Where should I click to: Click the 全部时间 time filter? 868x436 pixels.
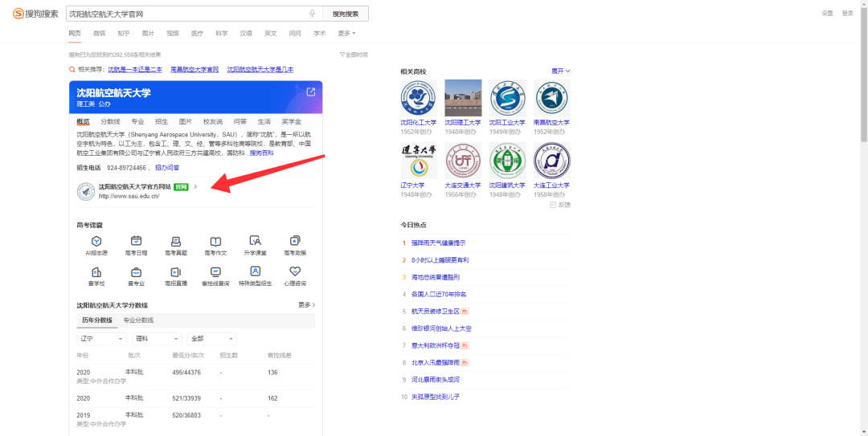coord(354,55)
